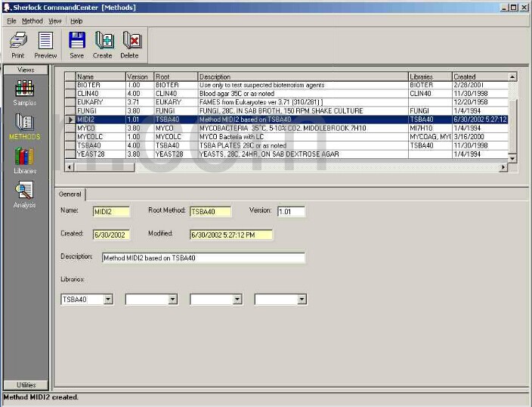Save the method with the floppy icon

click(76, 45)
